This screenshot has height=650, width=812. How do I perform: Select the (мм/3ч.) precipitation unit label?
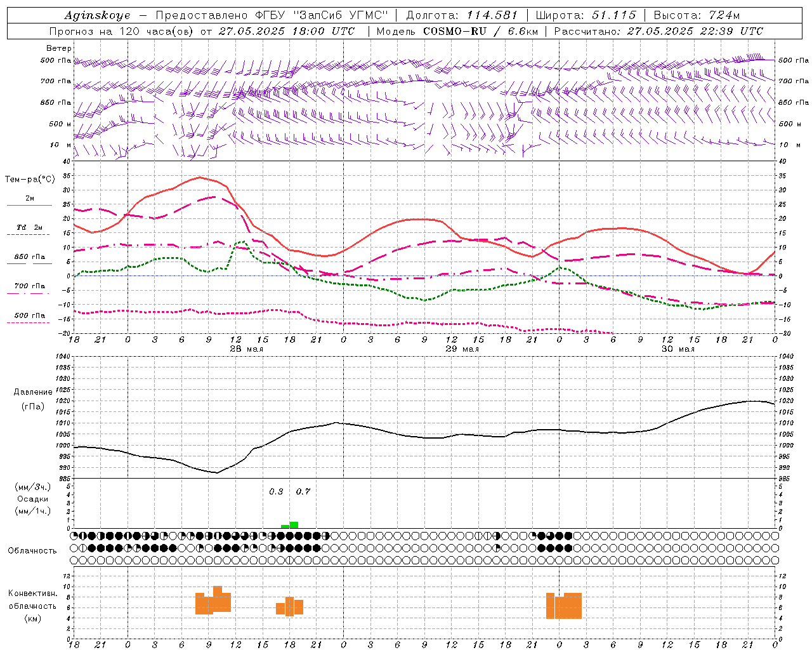point(33,487)
